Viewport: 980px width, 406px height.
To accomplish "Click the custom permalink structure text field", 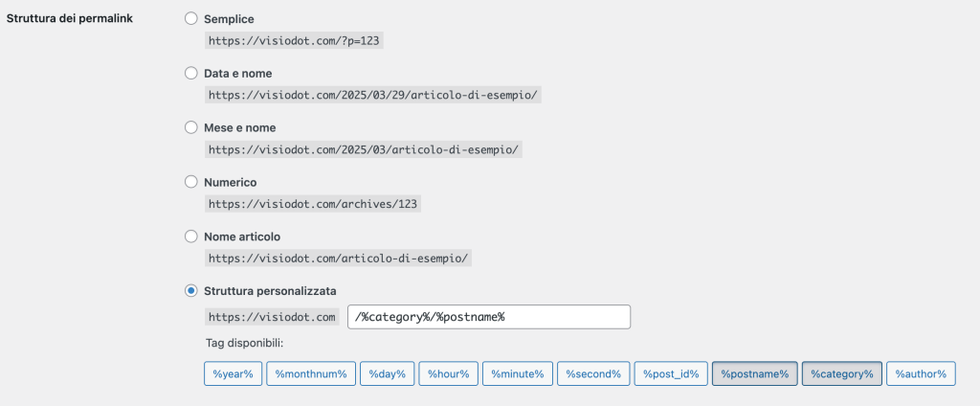I will click(488, 317).
